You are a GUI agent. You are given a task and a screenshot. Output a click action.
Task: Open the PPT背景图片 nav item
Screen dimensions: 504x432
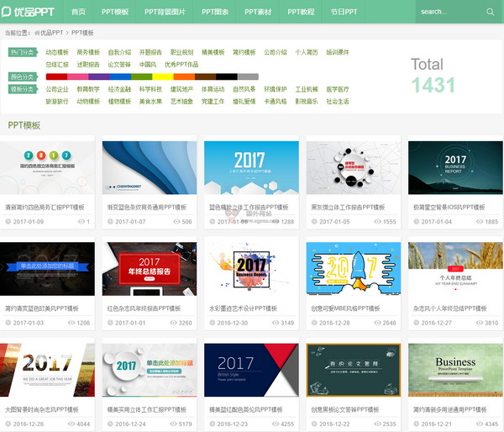click(165, 12)
